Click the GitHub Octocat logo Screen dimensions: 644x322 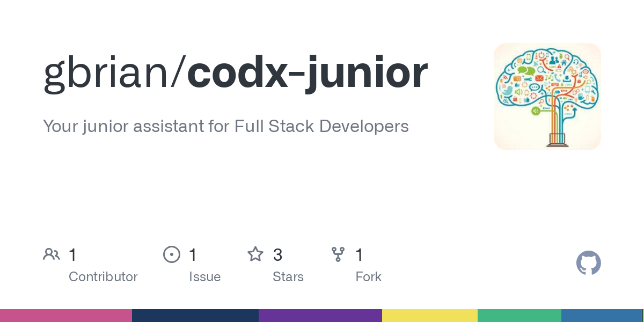coord(589,264)
